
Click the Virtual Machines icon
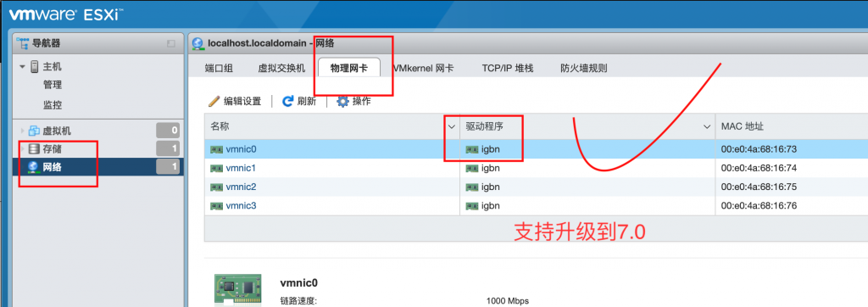pos(34,131)
